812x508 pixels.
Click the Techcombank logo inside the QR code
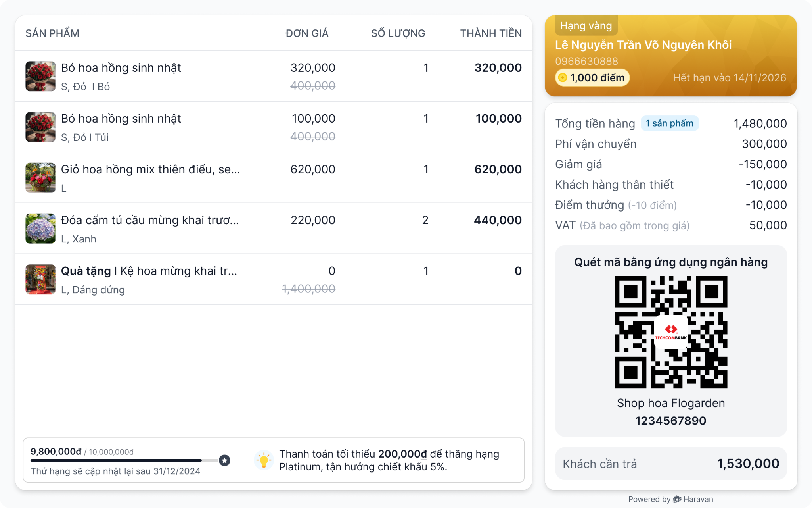(671, 332)
